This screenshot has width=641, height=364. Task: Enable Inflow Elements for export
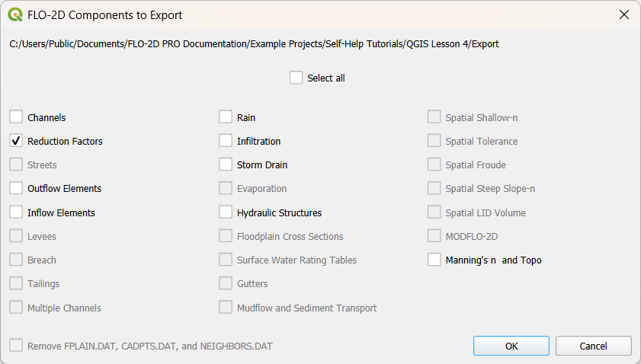(x=16, y=212)
